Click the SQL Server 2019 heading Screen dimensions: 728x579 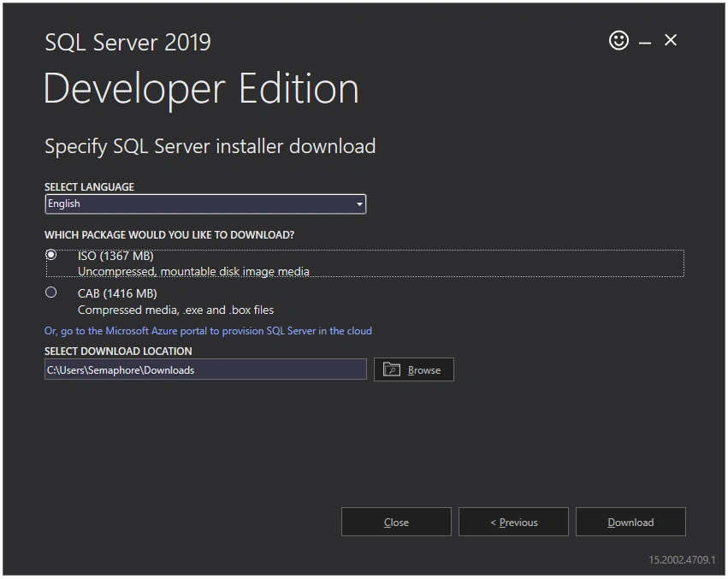128,43
